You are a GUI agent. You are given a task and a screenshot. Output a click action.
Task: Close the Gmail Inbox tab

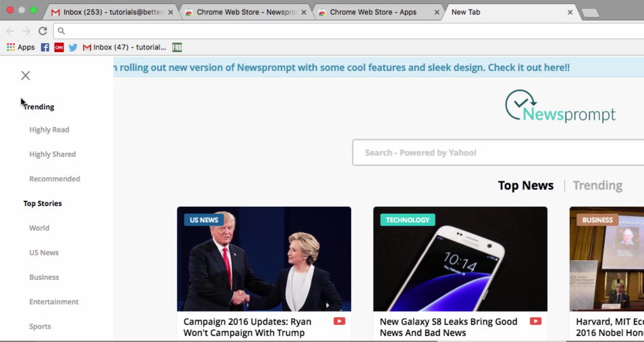point(170,12)
